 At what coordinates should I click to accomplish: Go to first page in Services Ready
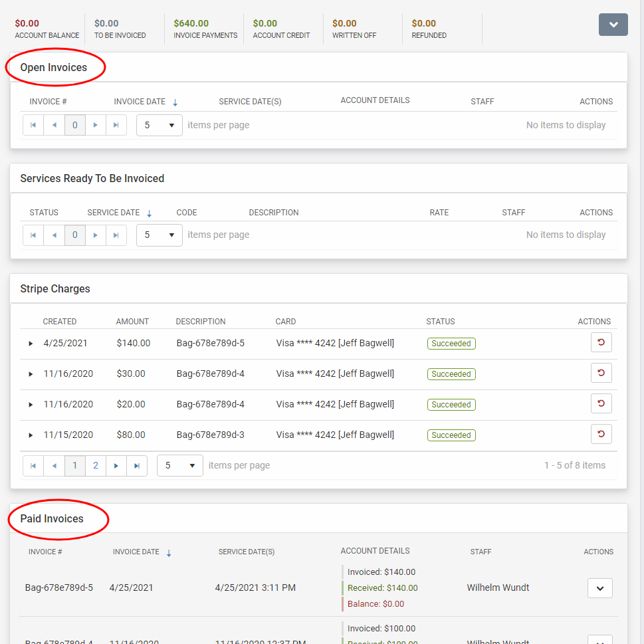(x=33, y=235)
